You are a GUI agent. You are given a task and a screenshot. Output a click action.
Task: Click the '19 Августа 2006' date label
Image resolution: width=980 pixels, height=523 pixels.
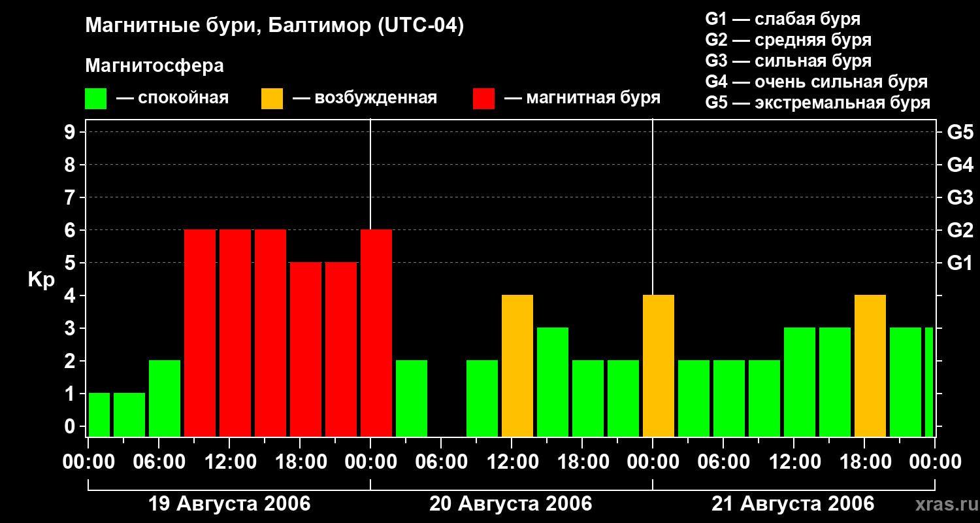(229, 504)
